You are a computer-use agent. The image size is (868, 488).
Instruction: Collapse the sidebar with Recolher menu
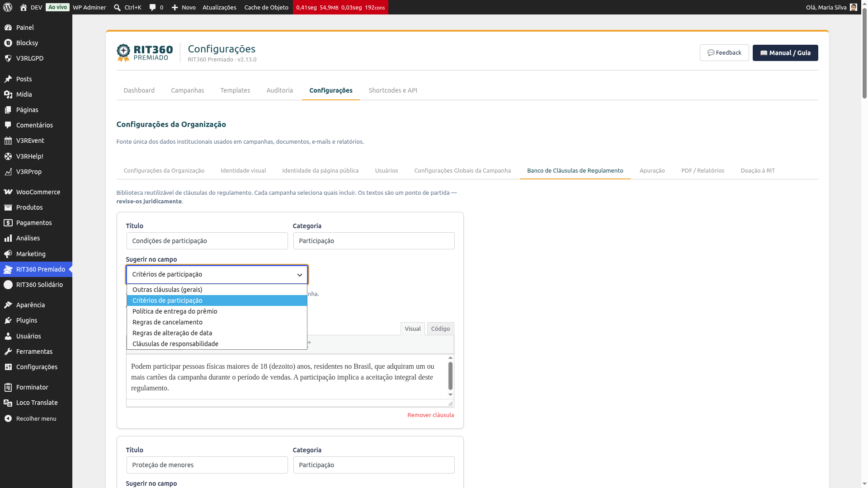[36, 419]
